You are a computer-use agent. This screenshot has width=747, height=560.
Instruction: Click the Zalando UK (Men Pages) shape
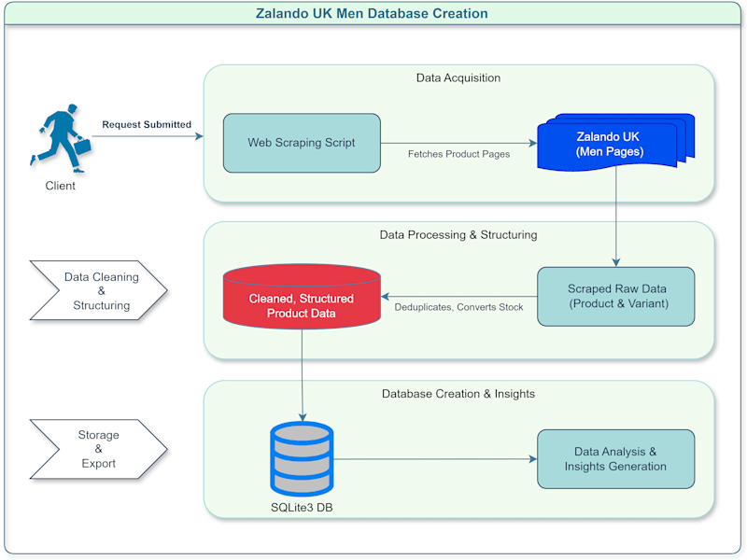tap(616, 142)
